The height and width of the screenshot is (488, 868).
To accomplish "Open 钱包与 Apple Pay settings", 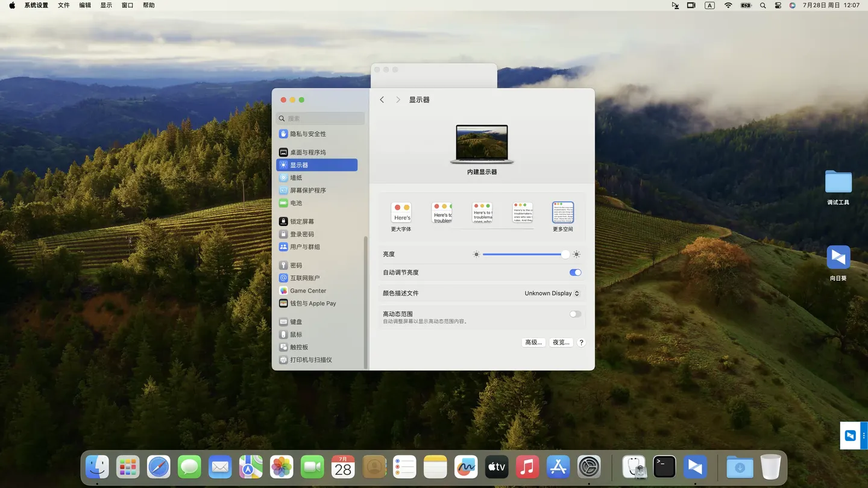I will click(312, 304).
